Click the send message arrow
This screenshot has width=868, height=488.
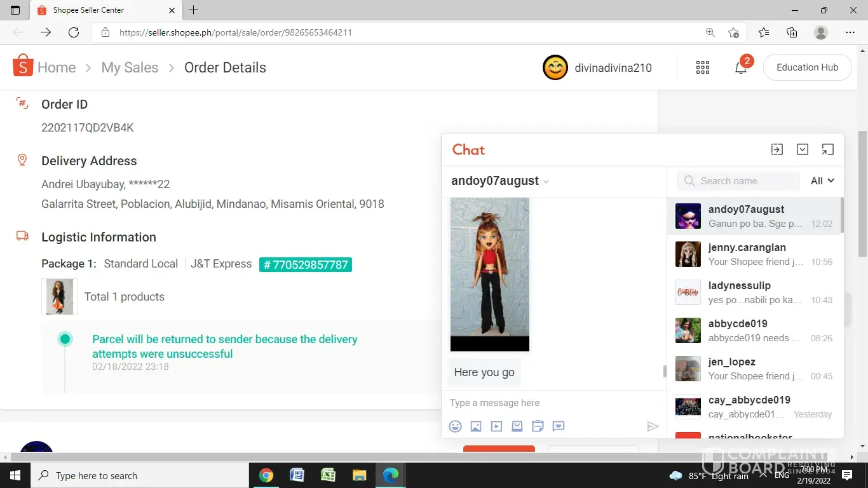pyautogui.click(x=653, y=426)
